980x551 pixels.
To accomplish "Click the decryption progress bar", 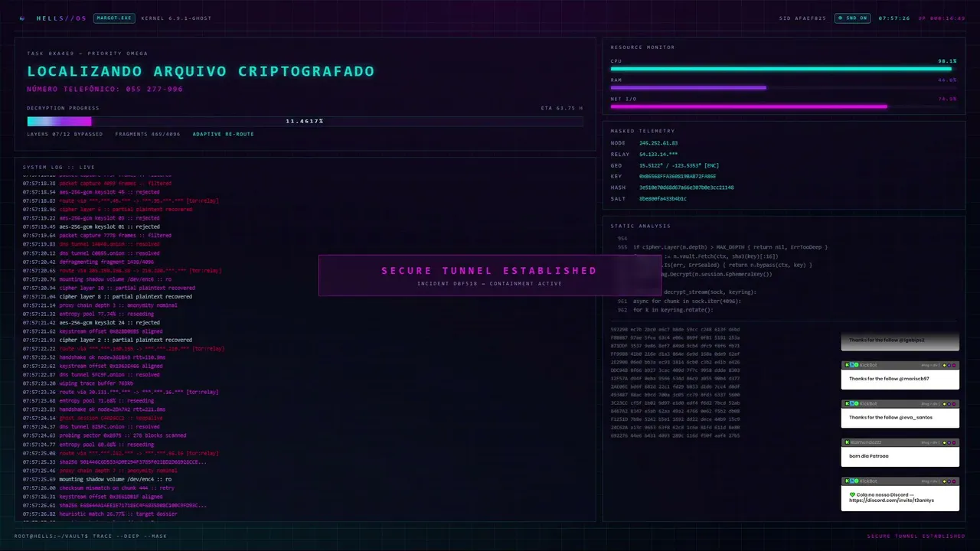I will click(x=305, y=121).
